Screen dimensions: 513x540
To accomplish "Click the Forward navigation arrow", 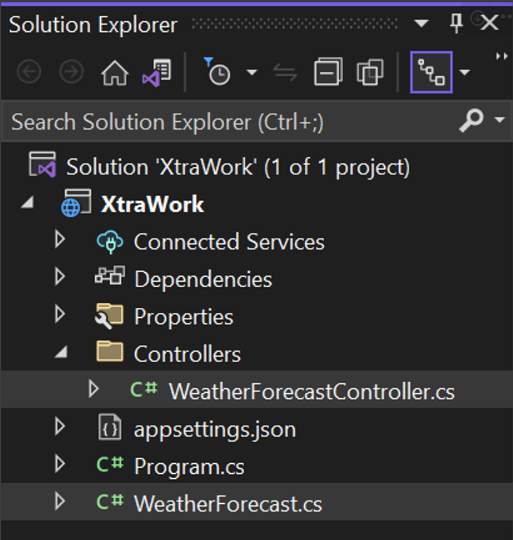I will [71, 72].
